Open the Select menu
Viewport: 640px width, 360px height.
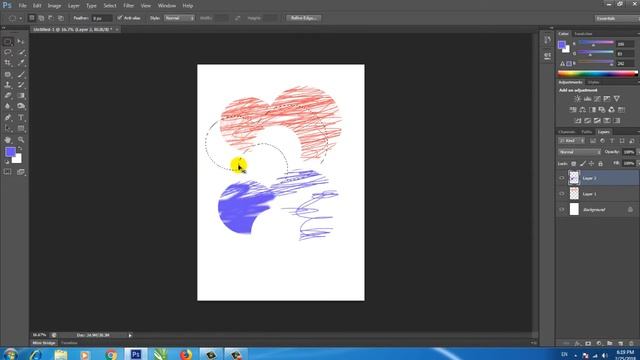coord(110,6)
